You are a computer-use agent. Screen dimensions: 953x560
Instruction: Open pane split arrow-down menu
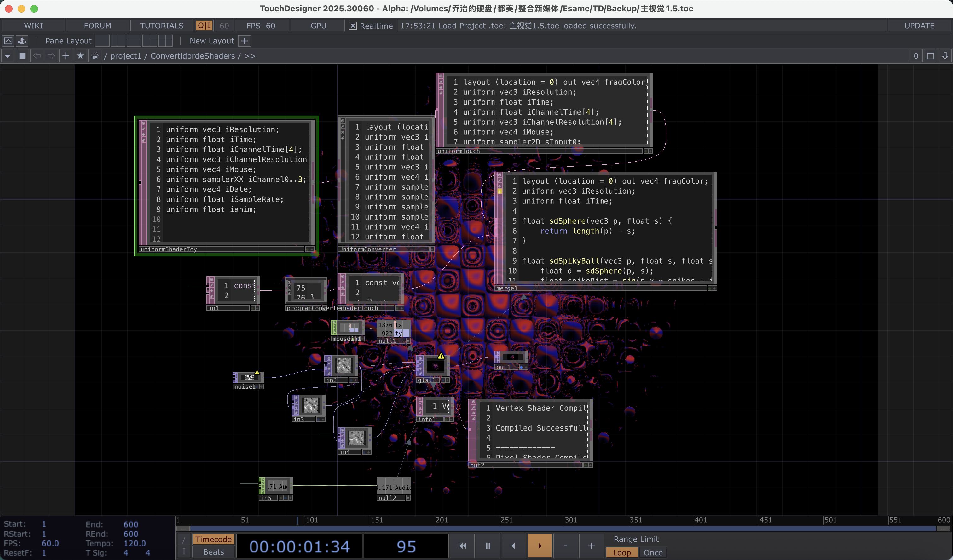(945, 56)
